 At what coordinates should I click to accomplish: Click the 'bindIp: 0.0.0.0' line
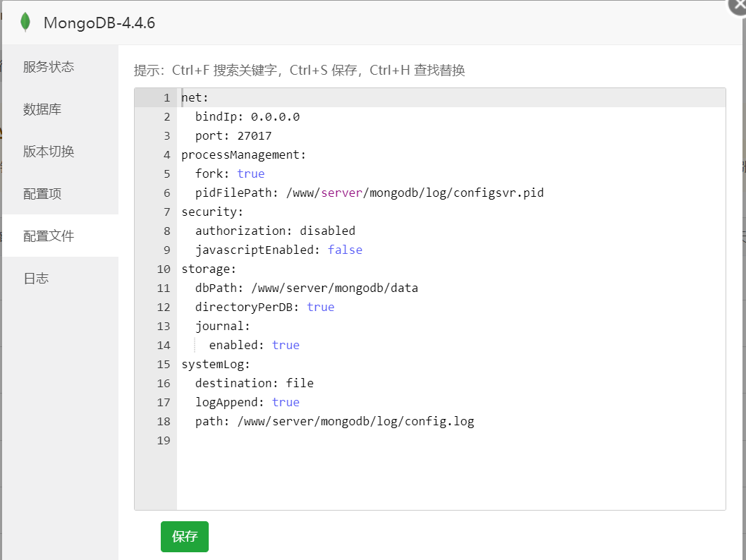click(x=247, y=116)
